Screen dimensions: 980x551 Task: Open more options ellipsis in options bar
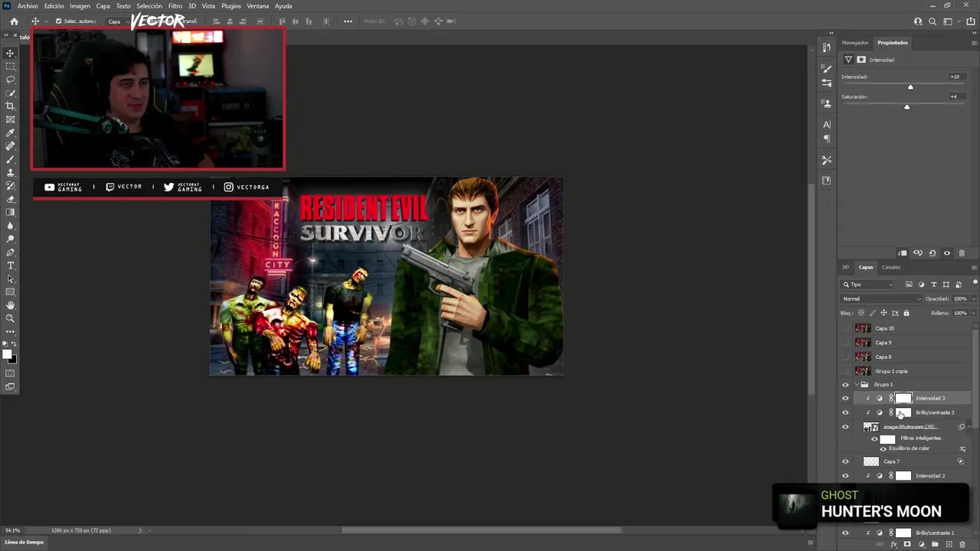[348, 21]
